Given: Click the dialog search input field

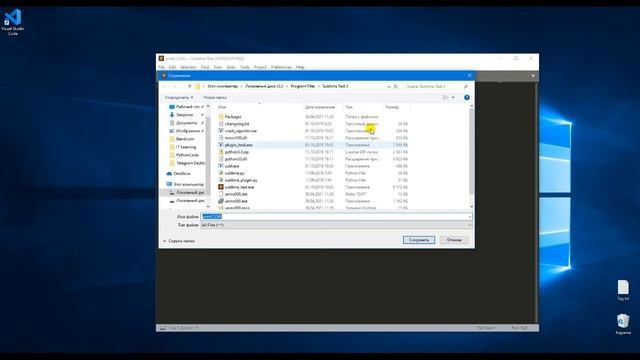Looking at the screenshot, I should tap(433, 86).
